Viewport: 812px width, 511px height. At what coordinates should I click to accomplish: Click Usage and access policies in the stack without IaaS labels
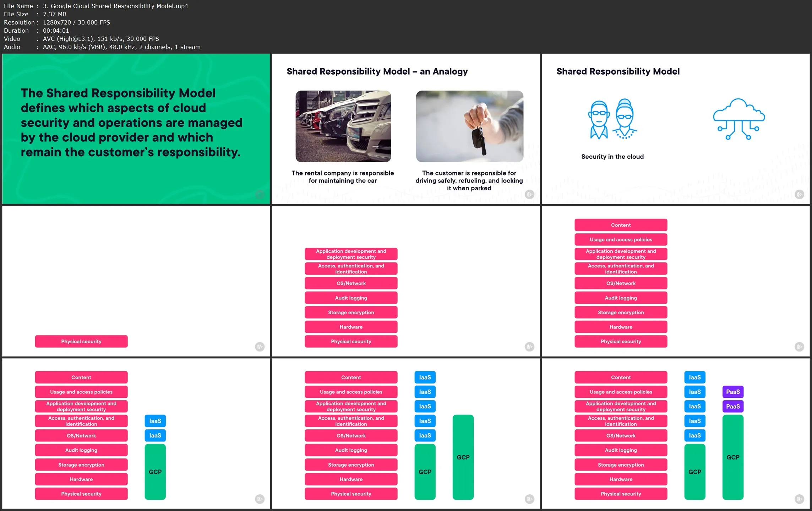coord(621,239)
